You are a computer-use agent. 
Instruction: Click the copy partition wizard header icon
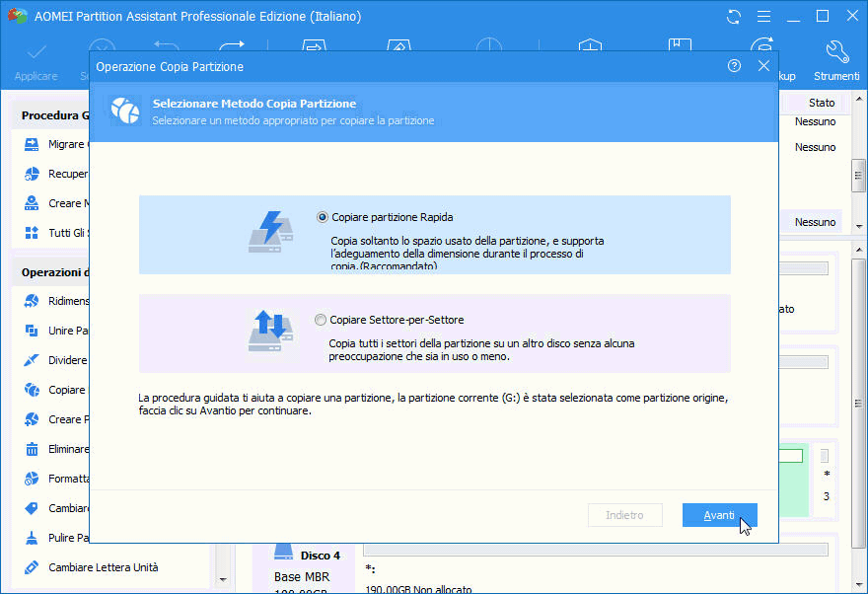coord(125,111)
